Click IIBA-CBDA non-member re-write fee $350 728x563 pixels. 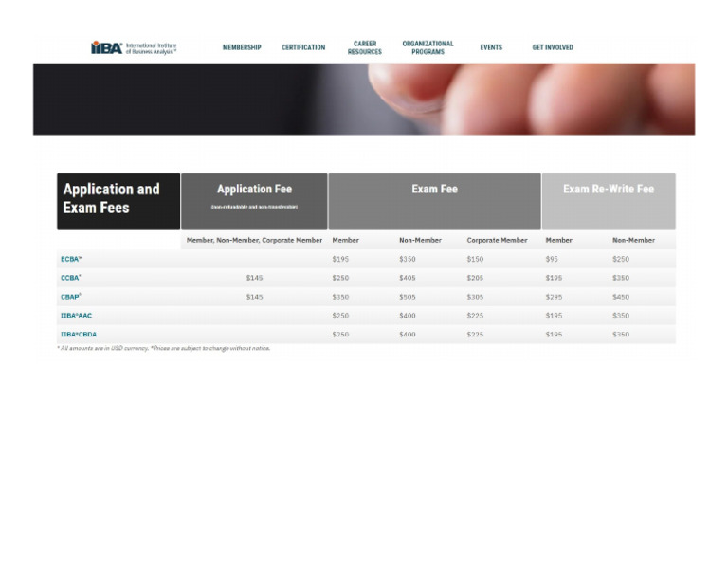pos(621,335)
